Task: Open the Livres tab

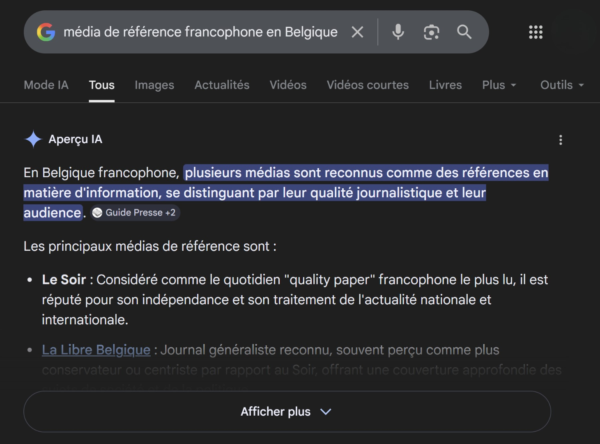Action: 445,85
